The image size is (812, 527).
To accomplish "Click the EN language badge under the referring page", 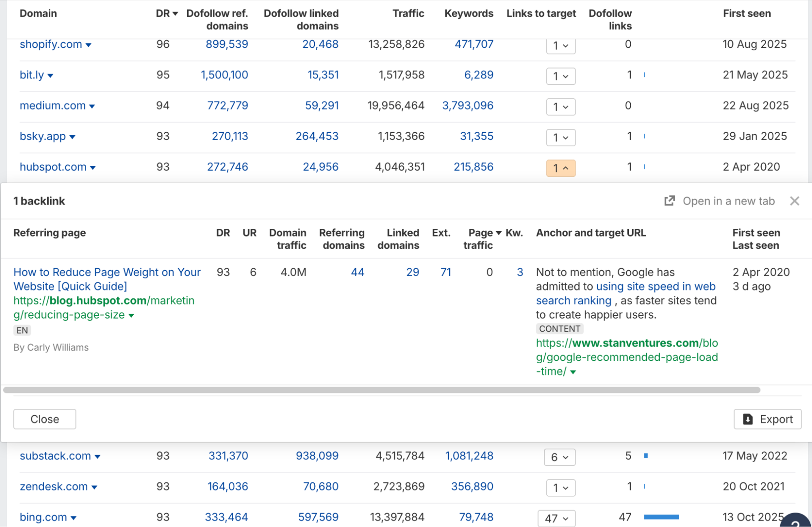I will pyautogui.click(x=22, y=330).
